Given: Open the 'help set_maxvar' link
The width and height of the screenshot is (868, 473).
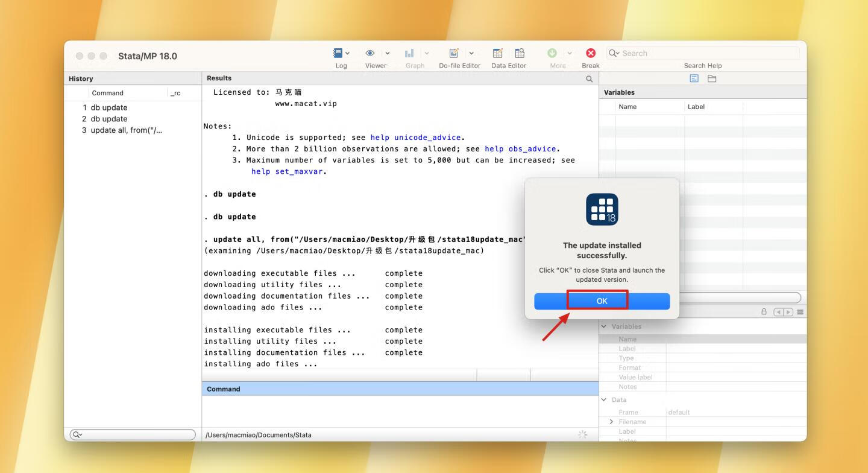Looking at the screenshot, I should 287,171.
